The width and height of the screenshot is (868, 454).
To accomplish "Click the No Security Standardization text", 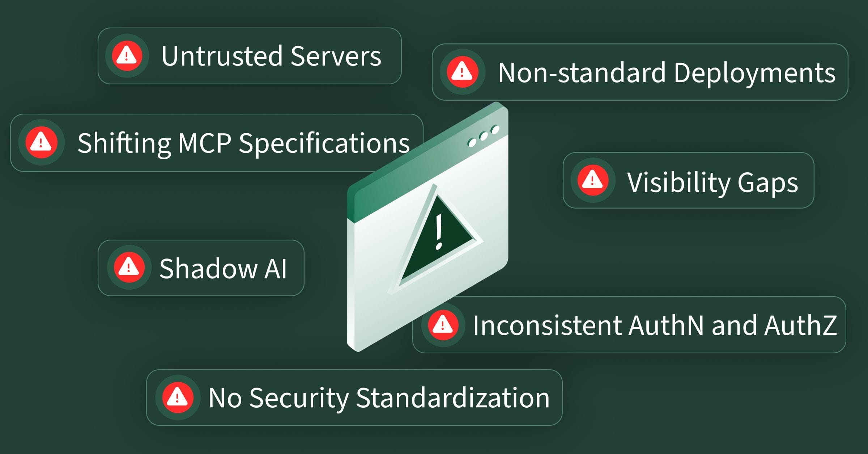I will click(379, 398).
